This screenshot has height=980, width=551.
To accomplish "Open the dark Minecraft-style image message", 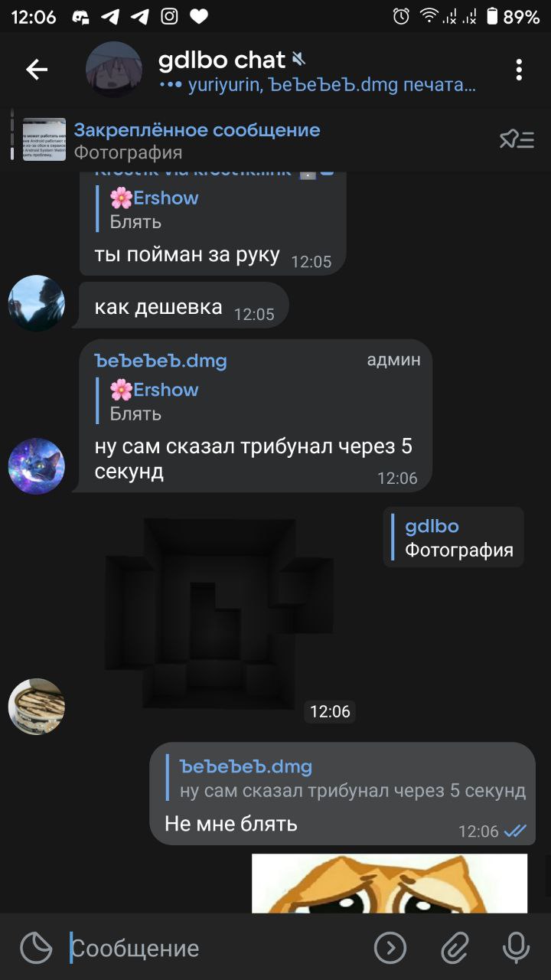I will point(220,612).
